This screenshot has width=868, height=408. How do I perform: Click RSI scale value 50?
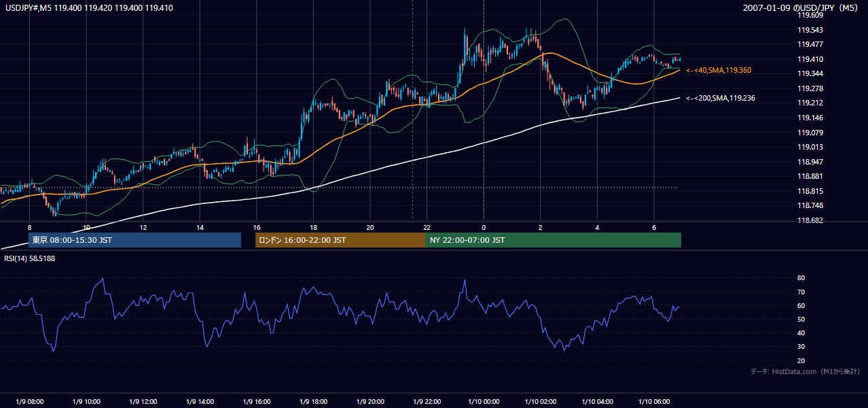801,319
